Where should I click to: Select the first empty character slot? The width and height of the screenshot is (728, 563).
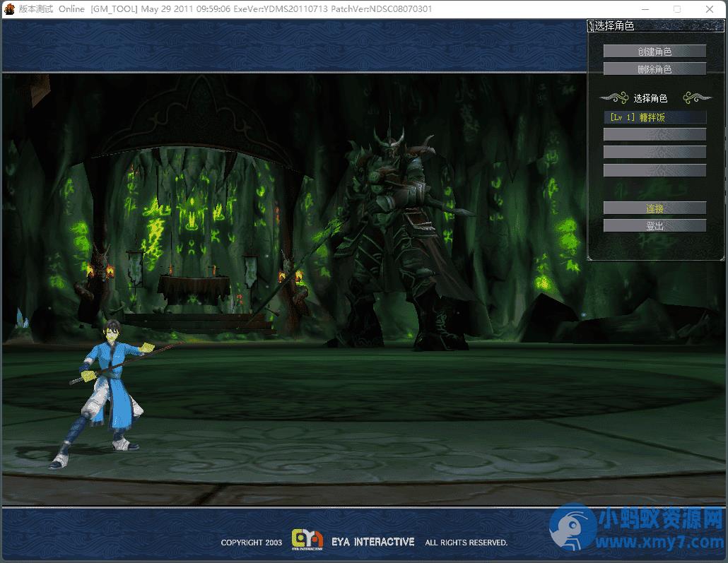click(x=654, y=135)
